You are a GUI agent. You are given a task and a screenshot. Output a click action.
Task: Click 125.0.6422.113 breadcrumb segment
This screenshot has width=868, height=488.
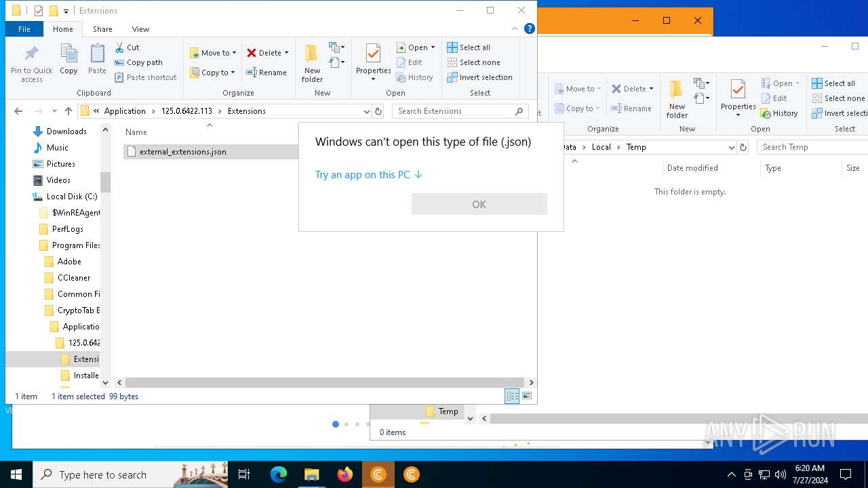pos(186,111)
